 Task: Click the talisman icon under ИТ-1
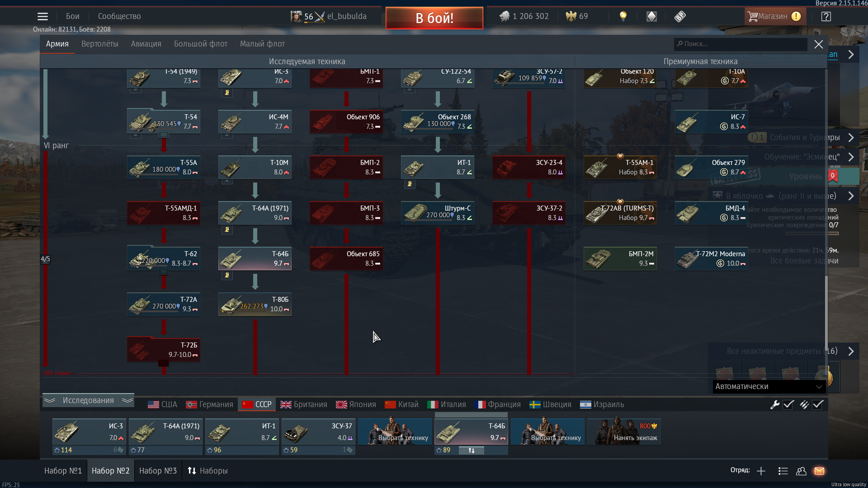point(410,184)
